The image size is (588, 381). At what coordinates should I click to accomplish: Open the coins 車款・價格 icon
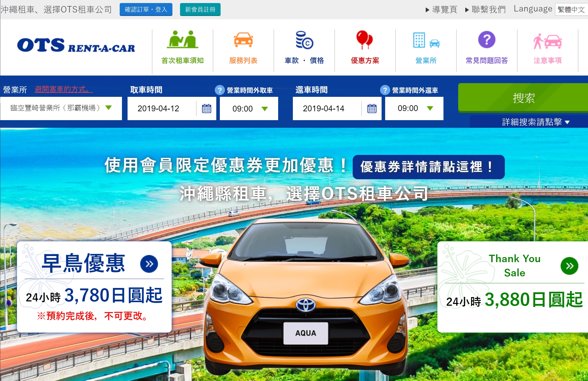click(x=304, y=40)
